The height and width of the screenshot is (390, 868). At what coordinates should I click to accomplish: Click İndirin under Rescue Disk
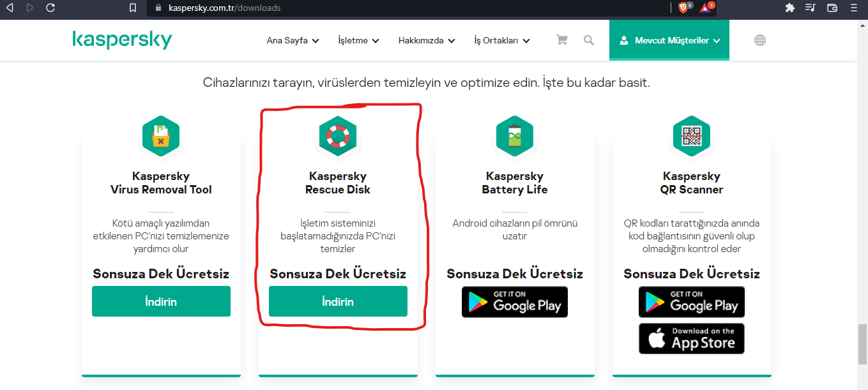[338, 301]
